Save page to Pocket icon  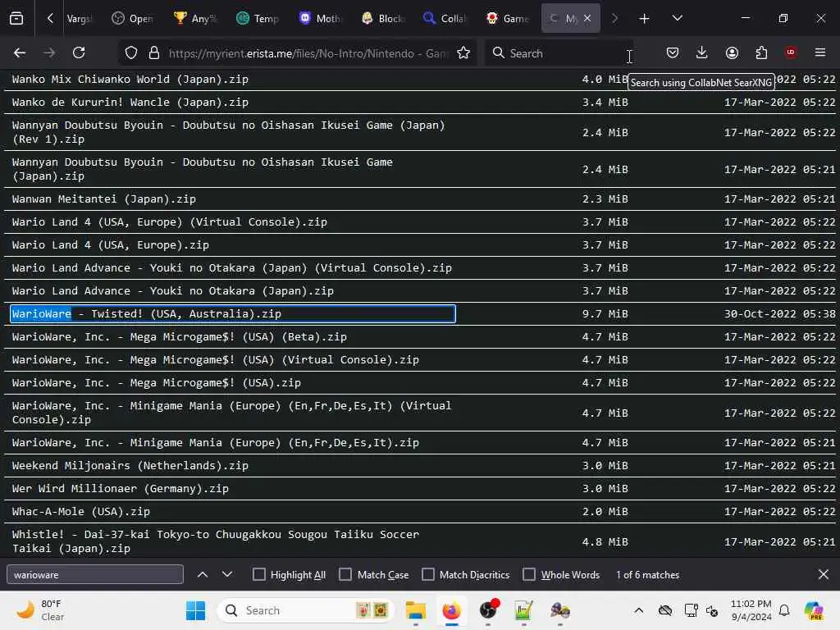pyautogui.click(x=673, y=52)
